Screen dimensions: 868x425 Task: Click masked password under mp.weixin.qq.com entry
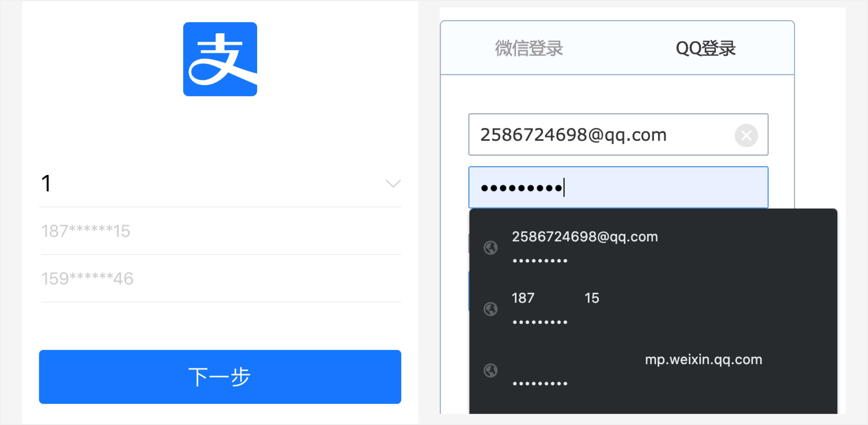click(x=540, y=383)
